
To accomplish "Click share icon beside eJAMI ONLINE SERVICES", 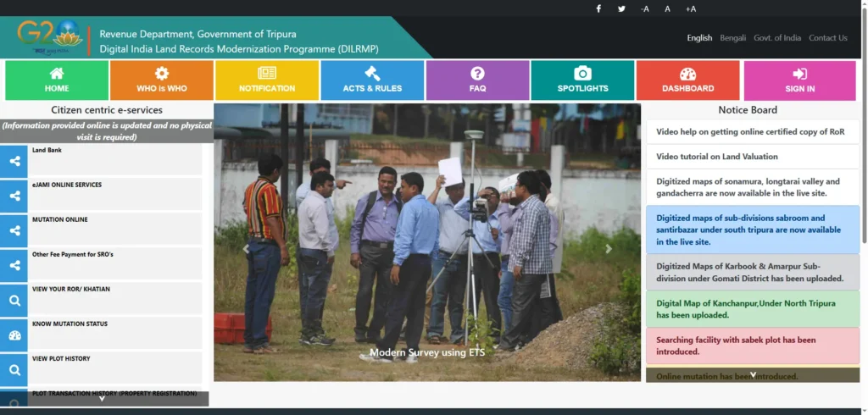I will point(14,196).
